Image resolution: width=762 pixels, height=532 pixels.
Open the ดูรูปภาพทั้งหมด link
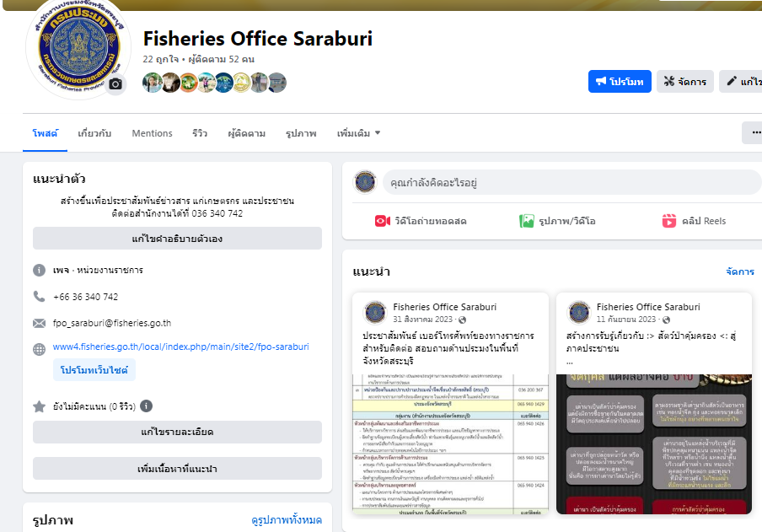287,520
